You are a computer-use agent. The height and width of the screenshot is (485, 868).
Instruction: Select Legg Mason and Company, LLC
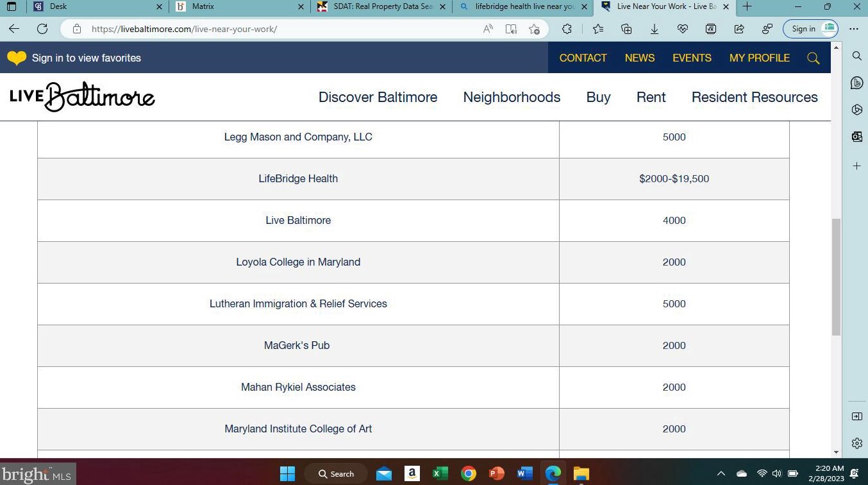298,137
